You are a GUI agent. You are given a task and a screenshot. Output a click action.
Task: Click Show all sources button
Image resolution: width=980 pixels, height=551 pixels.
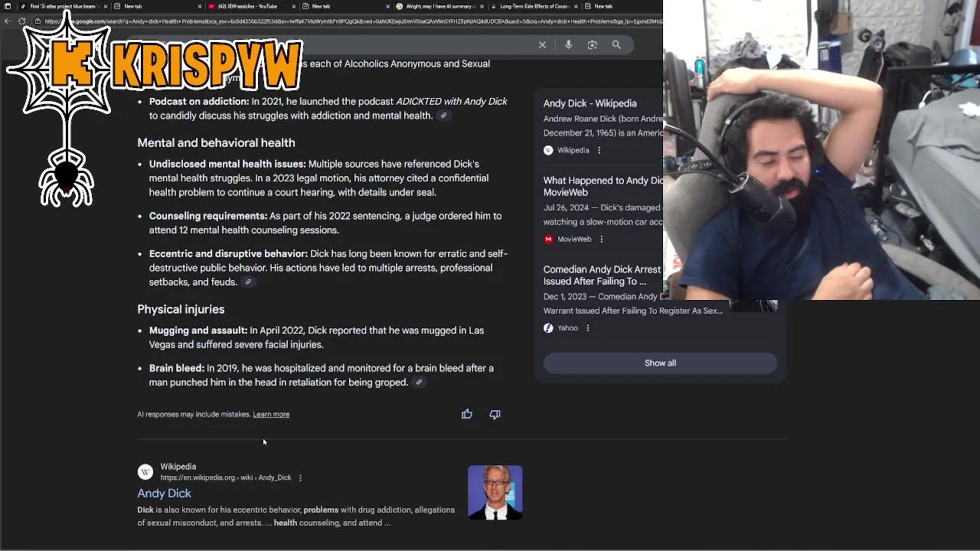coord(660,364)
